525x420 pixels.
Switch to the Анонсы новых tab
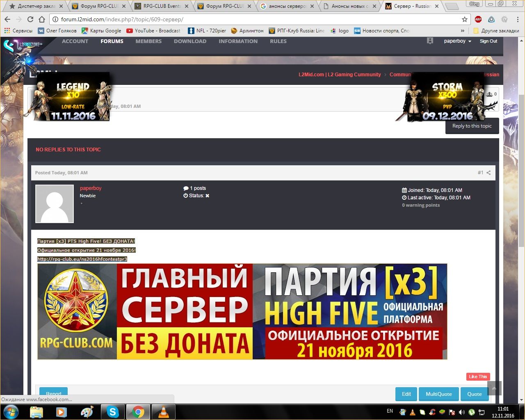(350, 6)
